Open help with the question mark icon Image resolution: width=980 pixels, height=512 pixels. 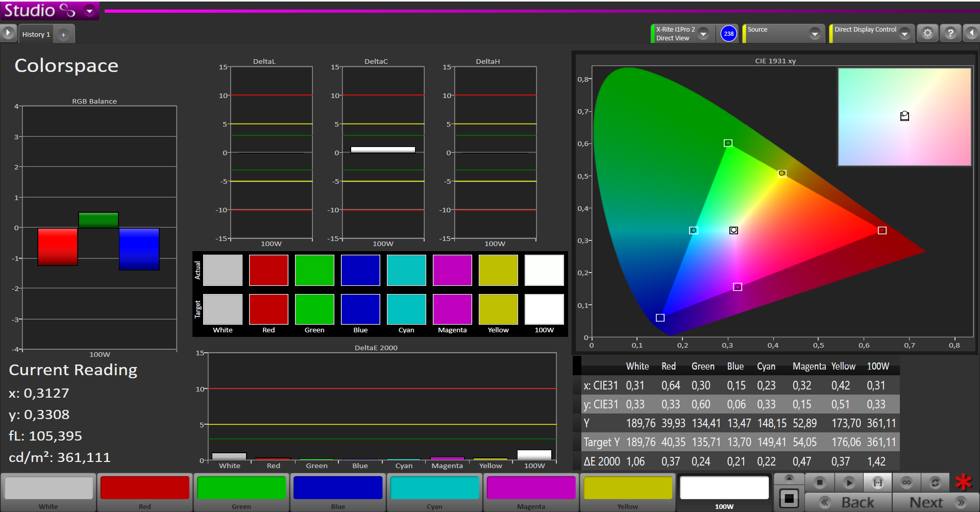pyautogui.click(x=950, y=34)
